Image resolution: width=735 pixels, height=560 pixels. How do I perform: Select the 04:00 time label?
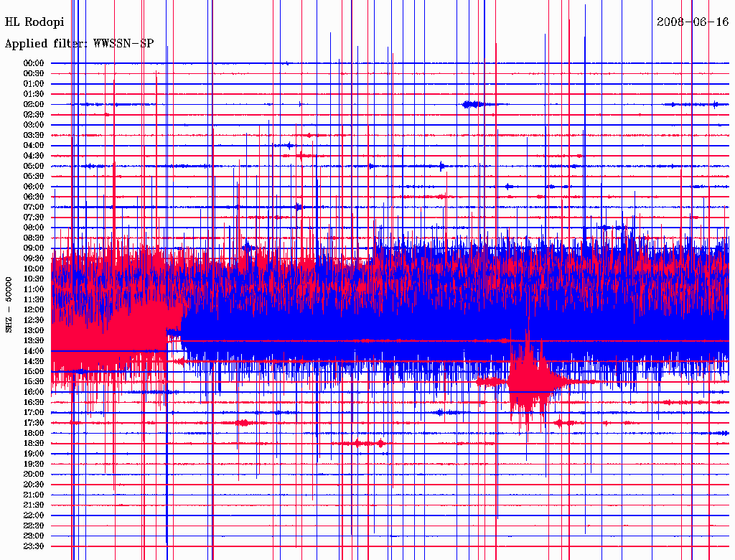pyautogui.click(x=34, y=146)
